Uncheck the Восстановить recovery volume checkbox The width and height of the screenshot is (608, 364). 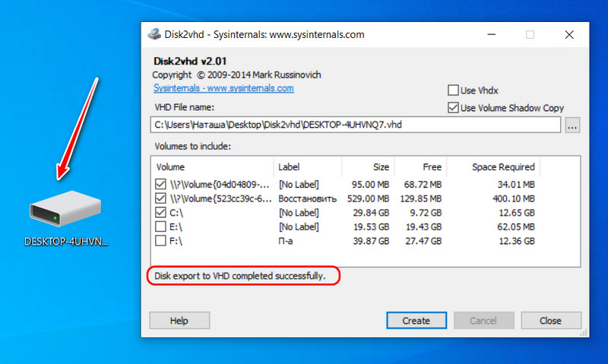tap(160, 198)
